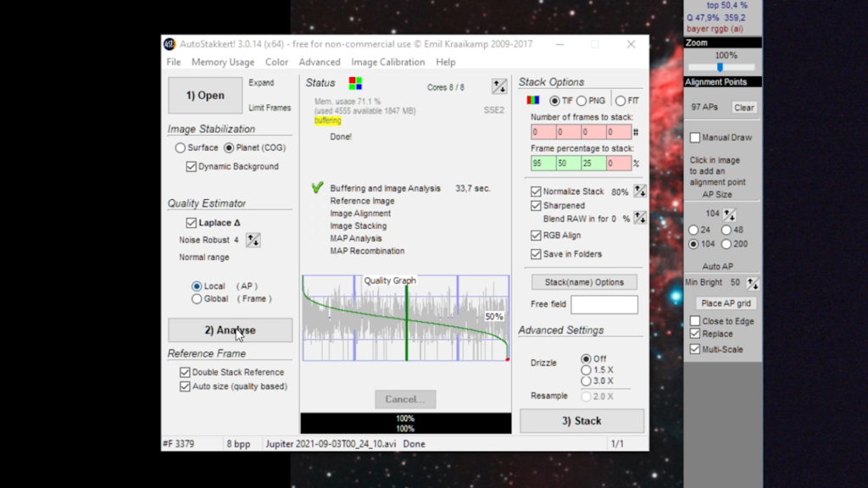Screen dimensions: 868x488
Task: Toggle Double Stack Reference checkbox
Action: click(185, 373)
